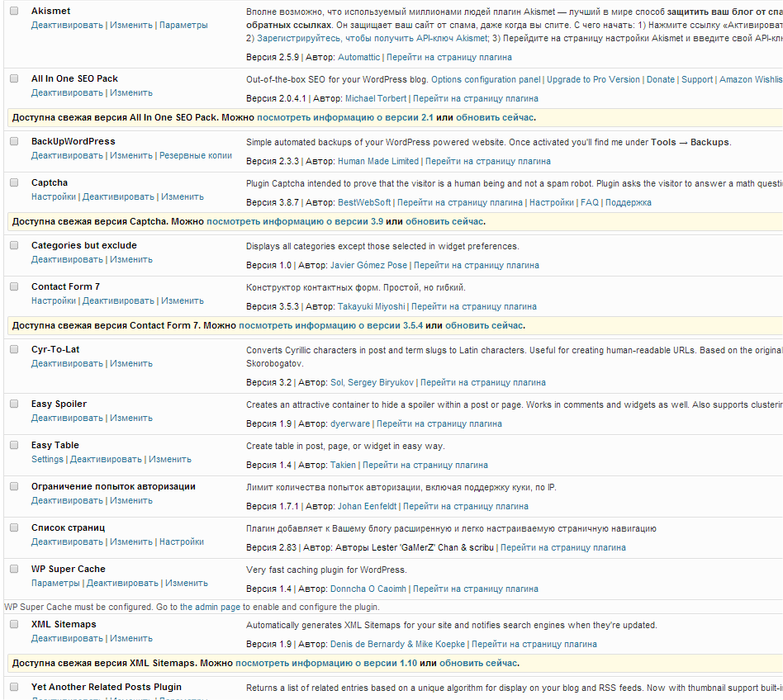View version 2.1 info for SEO Pack
The height and width of the screenshot is (700, 783).
pyautogui.click(x=344, y=118)
